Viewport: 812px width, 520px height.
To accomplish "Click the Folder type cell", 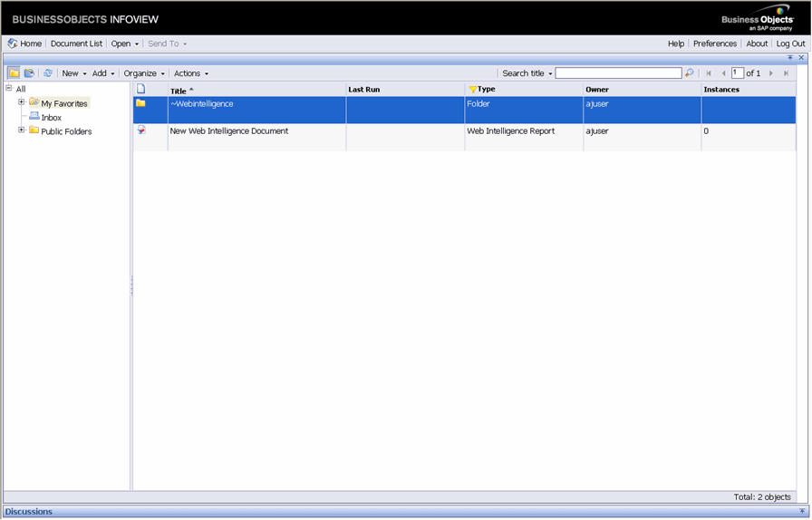I will coord(478,103).
